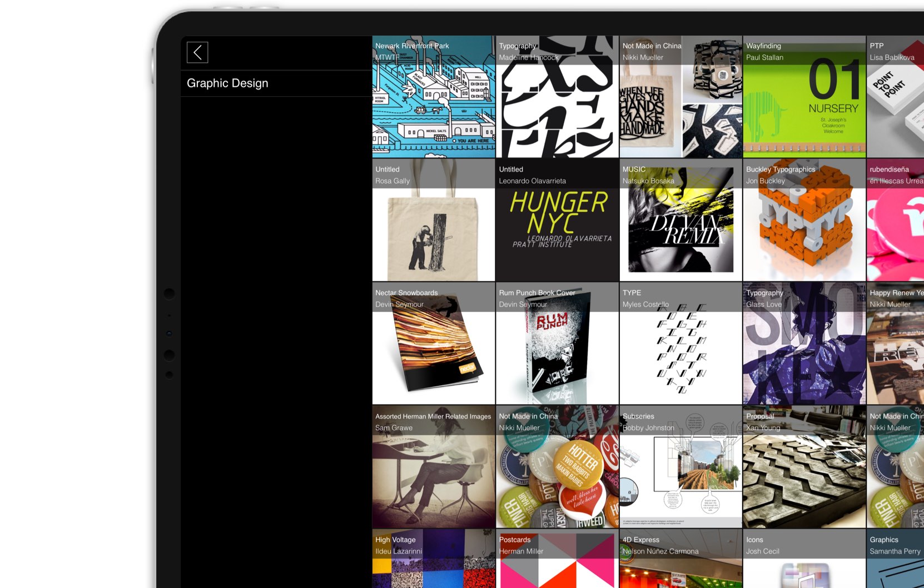Viewport: 924px width, 588px height.
Task: Open Not Made in China tote bag tile
Action: click(x=681, y=97)
